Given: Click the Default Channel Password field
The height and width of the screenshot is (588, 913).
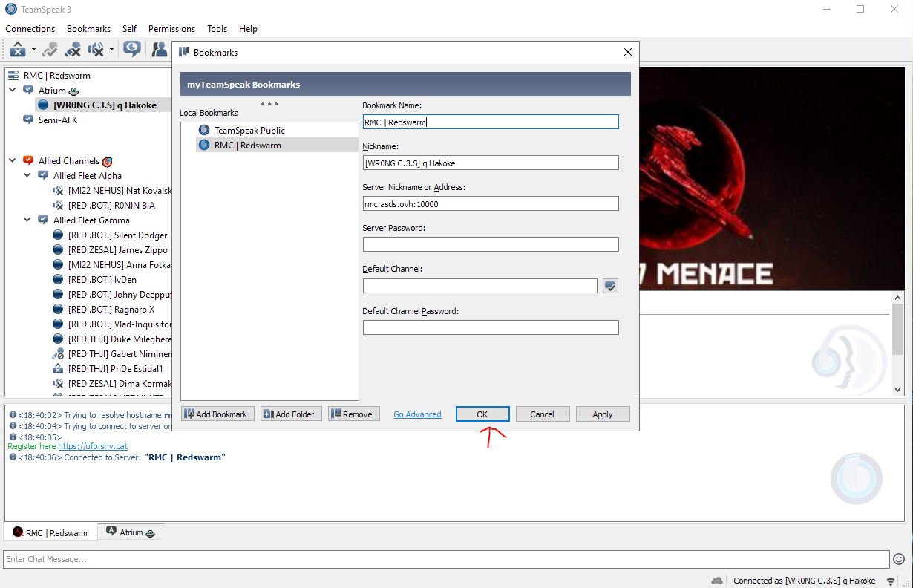Looking at the screenshot, I should pos(491,327).
